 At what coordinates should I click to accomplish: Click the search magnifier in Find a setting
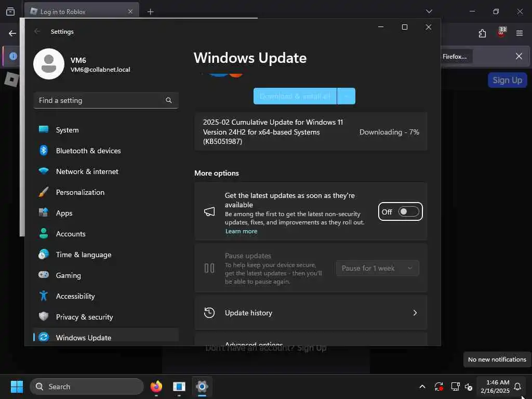(x=169, y=100)
